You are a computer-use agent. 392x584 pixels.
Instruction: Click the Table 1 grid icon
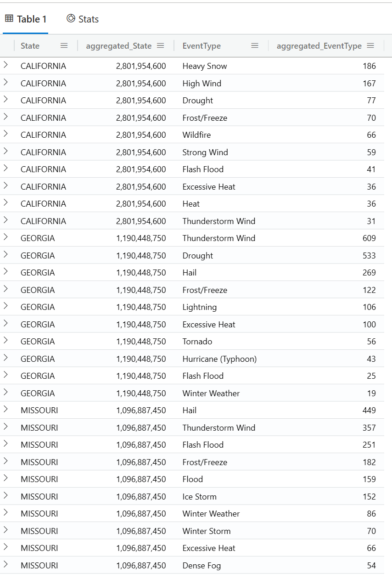(9, 19)
